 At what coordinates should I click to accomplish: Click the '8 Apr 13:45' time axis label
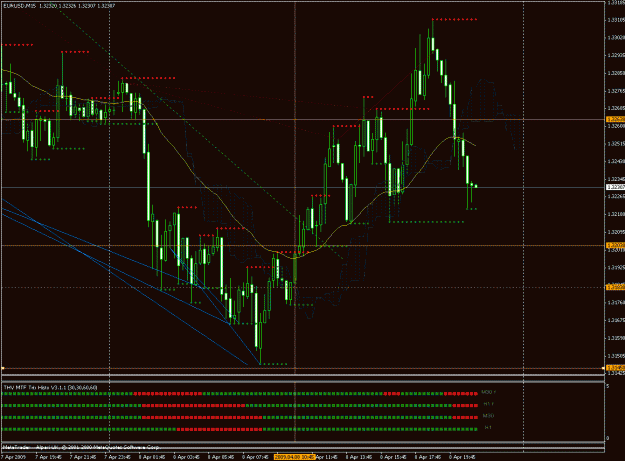tap(359, 457)
